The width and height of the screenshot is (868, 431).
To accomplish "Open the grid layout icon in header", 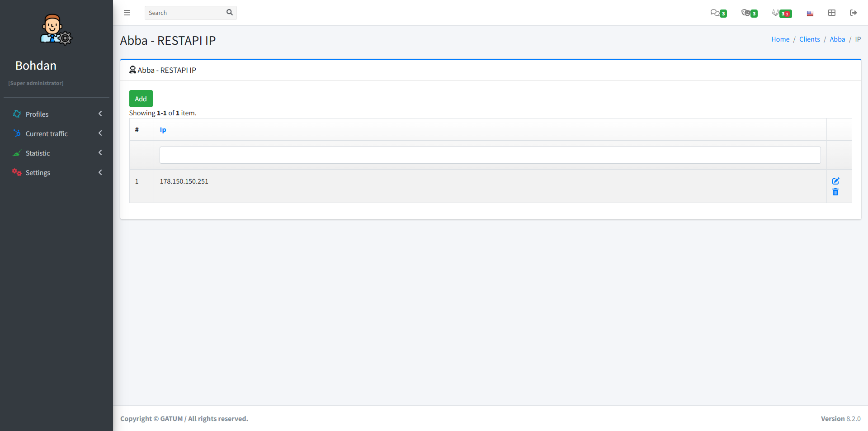I will pos(831,13).
